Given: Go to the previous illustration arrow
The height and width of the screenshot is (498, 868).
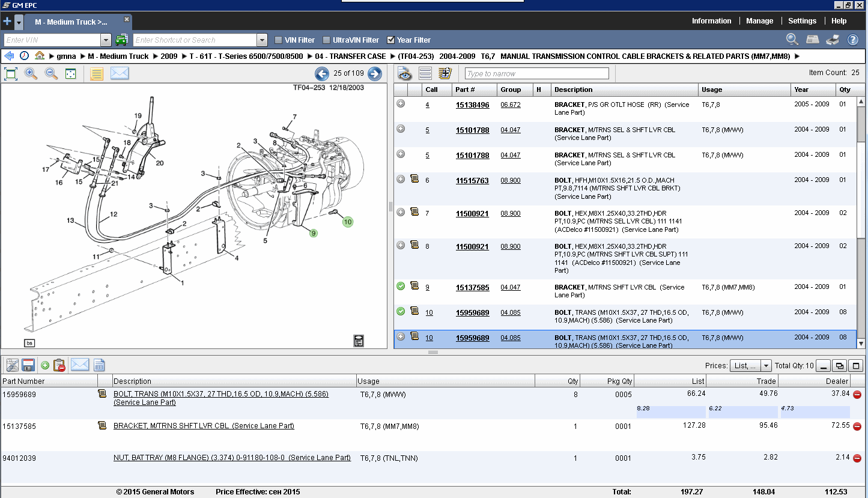Looking at the screenshot, I should (322, 74).
